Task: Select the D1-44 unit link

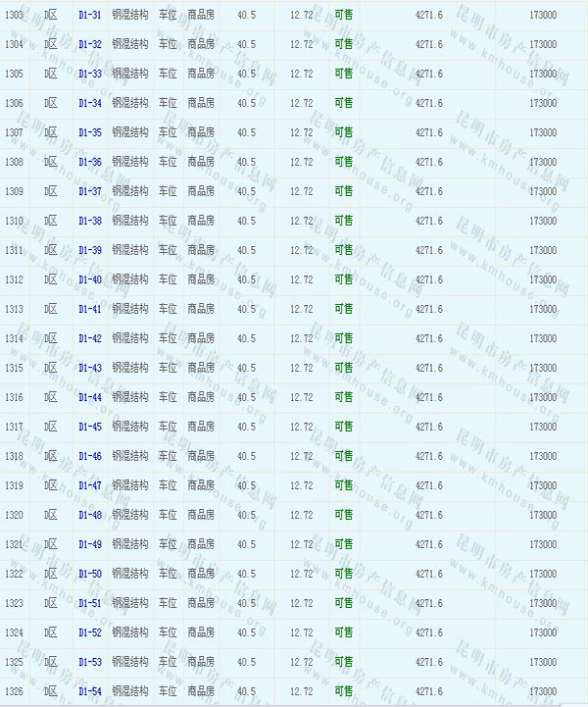Action: click(x=90, y=397)
